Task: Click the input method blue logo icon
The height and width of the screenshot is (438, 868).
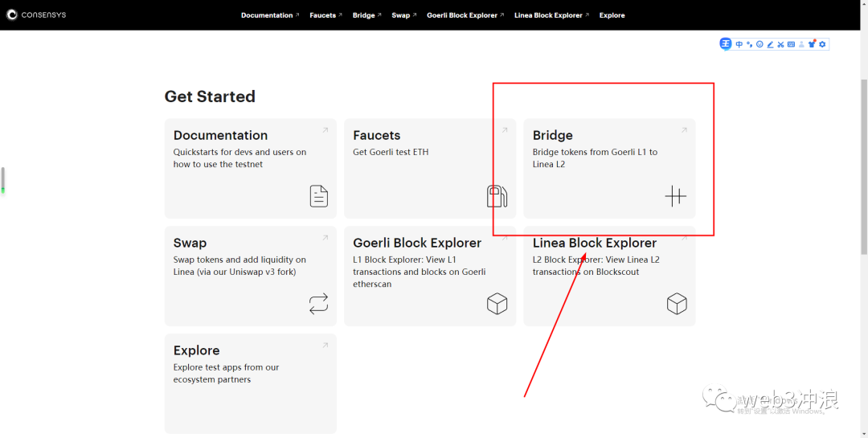Action: click(725, 43)
